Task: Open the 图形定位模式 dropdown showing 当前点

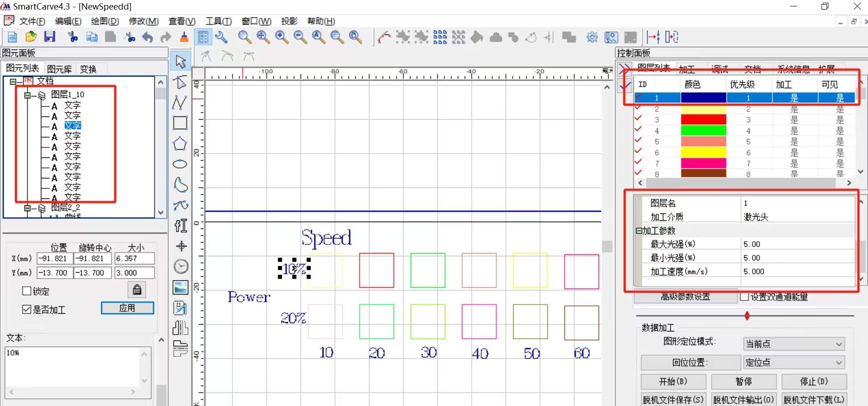Action: coord(794,344)
